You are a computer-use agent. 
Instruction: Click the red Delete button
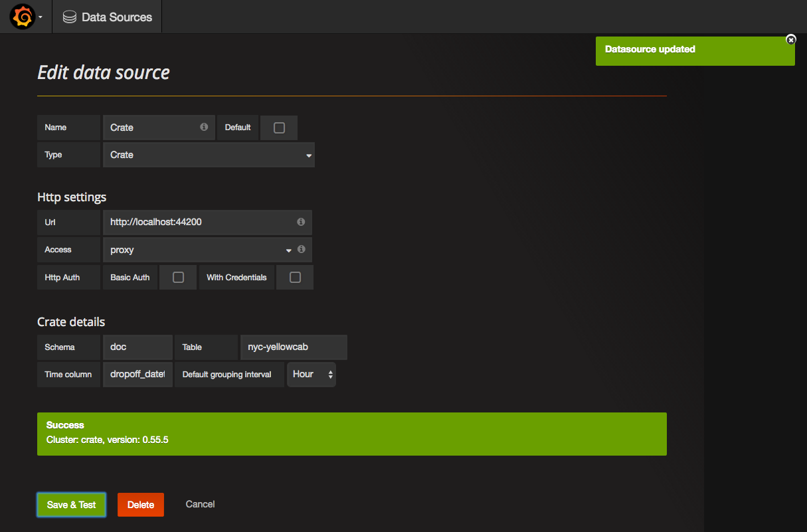coord(141,505)
